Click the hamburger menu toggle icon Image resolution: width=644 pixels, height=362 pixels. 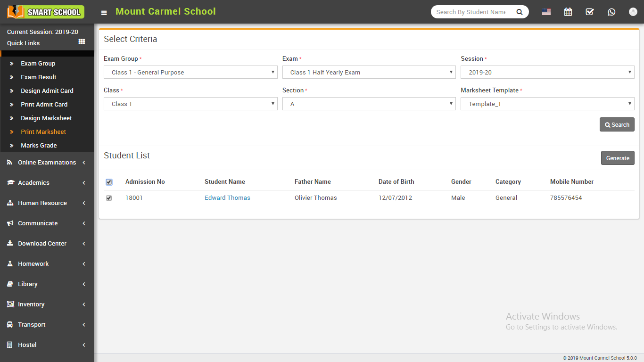click(x=104, y=13)
